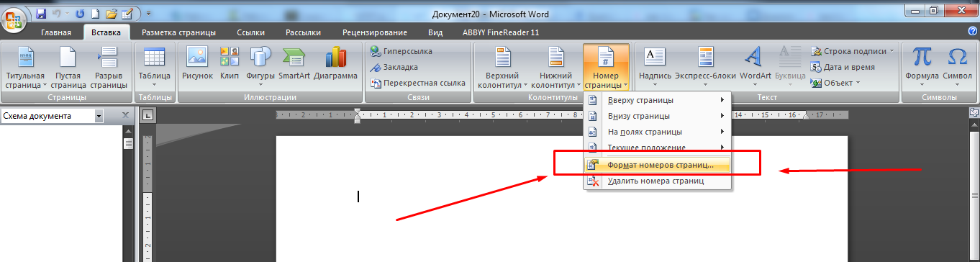This screenshot has height=262, width=980.
Task: Insert a Рисунок picture
Action: [x=197, y=63]
